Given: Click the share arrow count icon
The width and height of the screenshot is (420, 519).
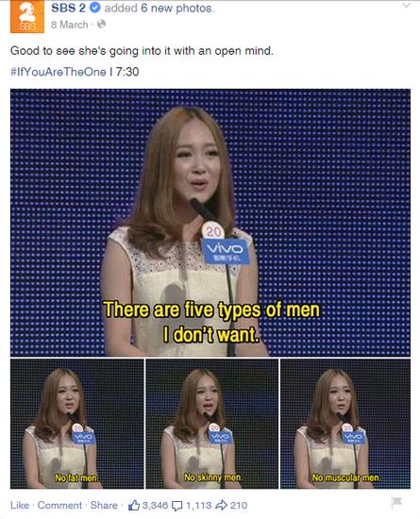Looking at the screenshot, I should coord(221,505).
